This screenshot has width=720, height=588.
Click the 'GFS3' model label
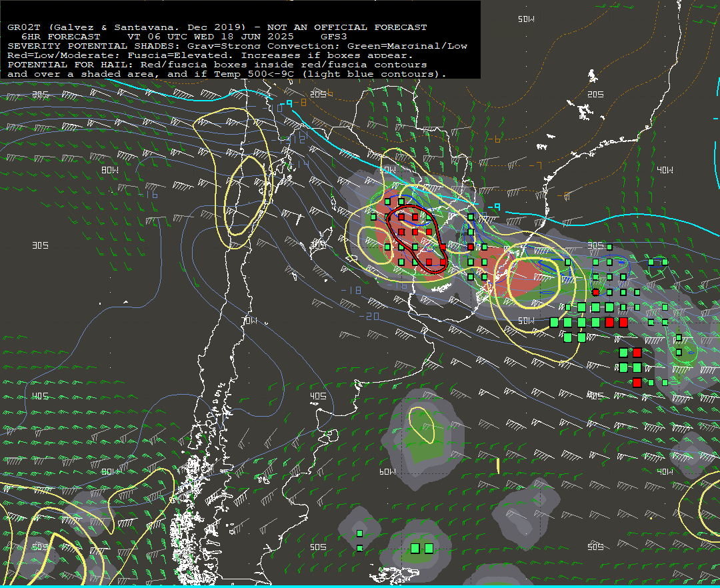tap(334, 36)
